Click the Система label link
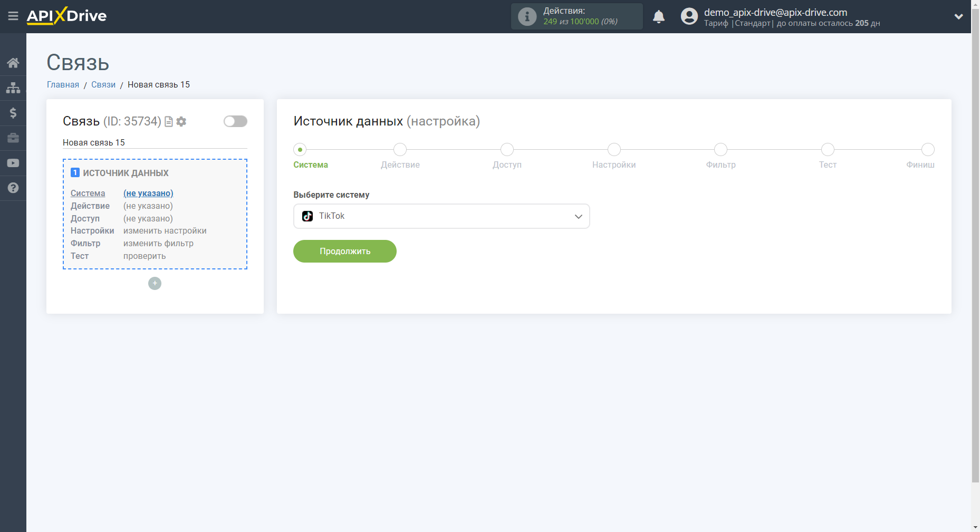The image size is (980, 532). [x=88, y=194]
